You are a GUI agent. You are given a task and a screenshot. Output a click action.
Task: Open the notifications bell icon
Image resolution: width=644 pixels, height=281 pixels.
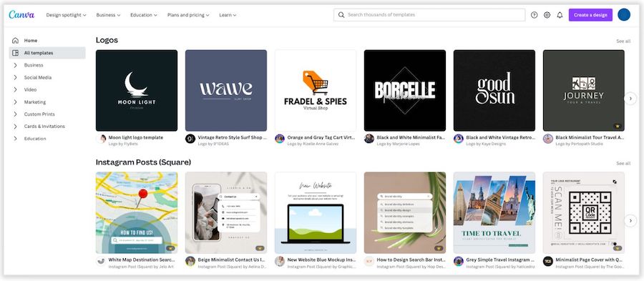[x=560, y=15]
